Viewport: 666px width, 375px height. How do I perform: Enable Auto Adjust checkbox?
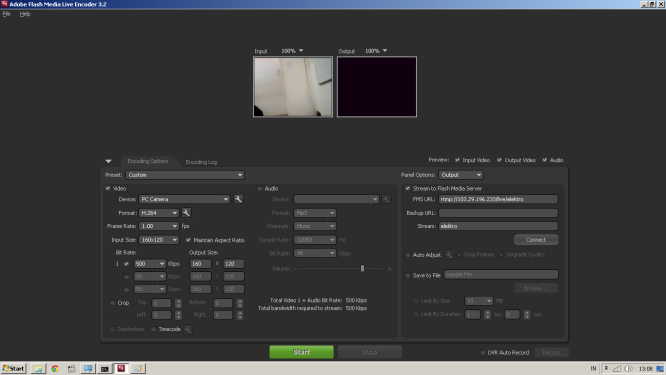(x=408, y=255)
